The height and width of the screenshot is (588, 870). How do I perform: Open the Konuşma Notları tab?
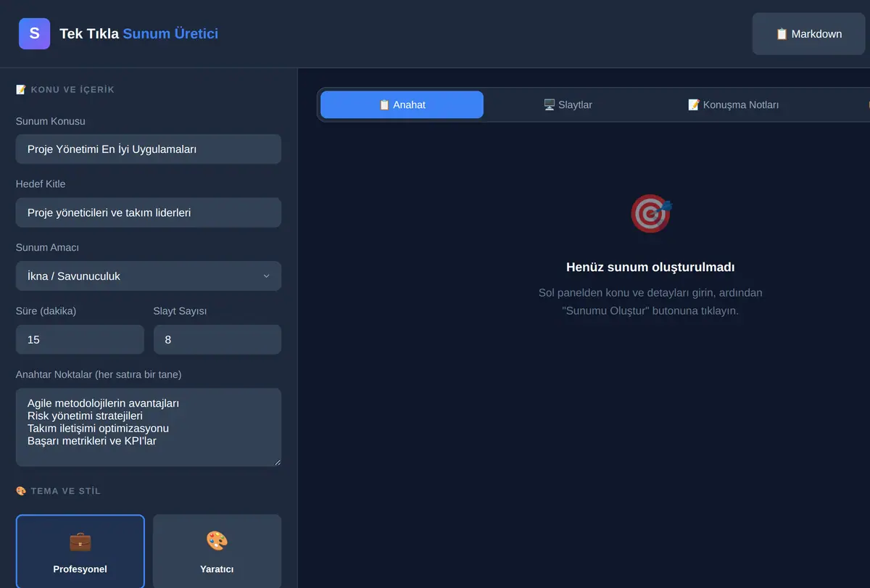click(x=733, y=104)
